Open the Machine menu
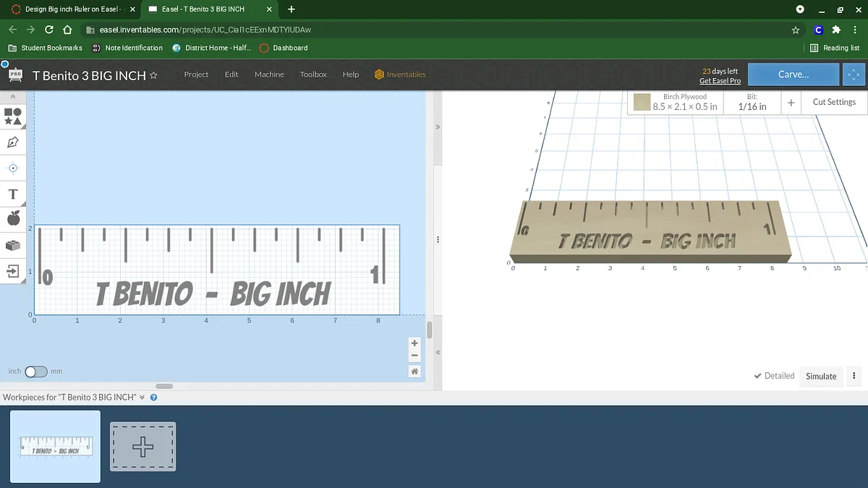Viewport: 868px width, 488px height. click(x=269, y=74)
